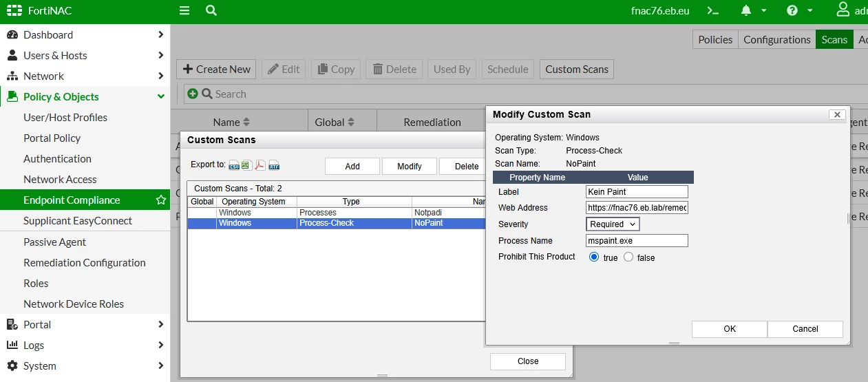Export custom scans to Excel
868x382 pixels.
[x=246, y=165]
